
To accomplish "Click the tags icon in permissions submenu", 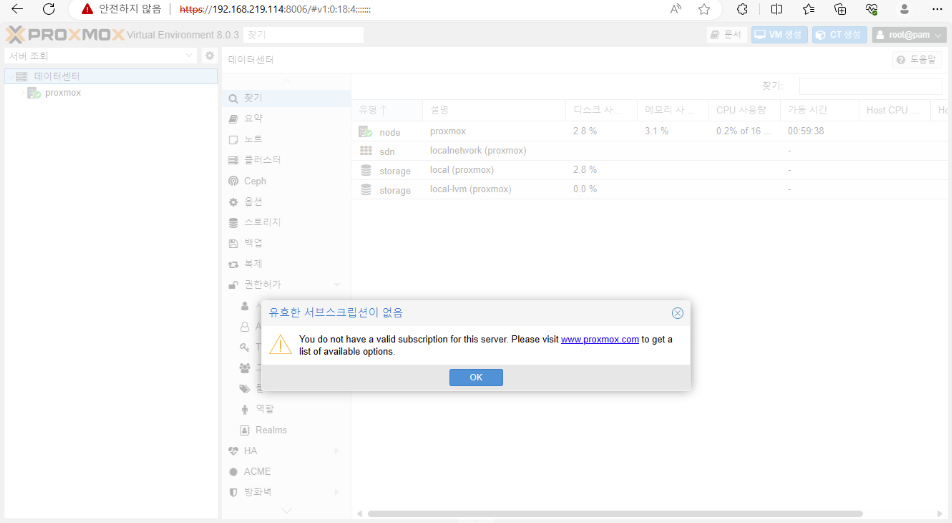I will (245, 389).
